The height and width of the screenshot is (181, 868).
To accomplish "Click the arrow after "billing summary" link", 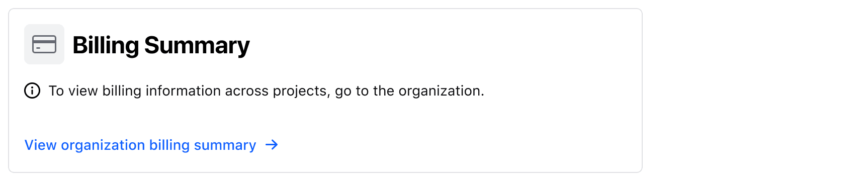I will pos(272,145).
